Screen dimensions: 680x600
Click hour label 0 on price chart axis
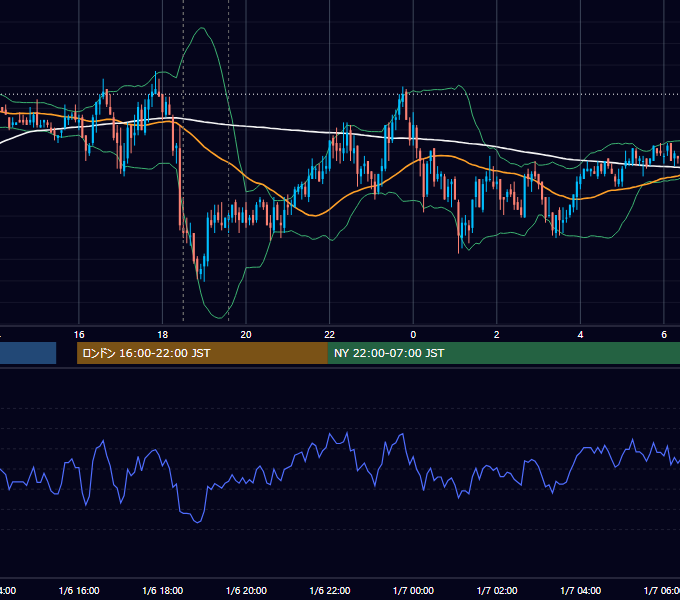click(x=413, y=335)
